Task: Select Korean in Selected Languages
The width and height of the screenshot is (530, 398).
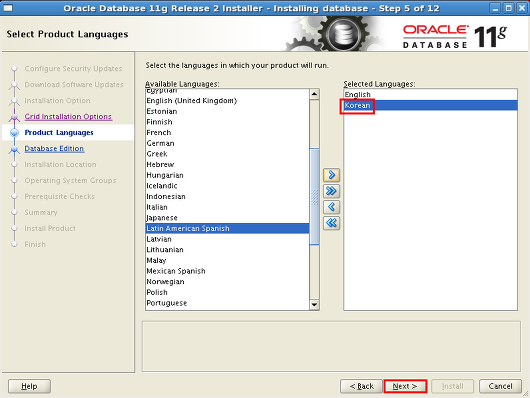Action: [x=430, y=106]
